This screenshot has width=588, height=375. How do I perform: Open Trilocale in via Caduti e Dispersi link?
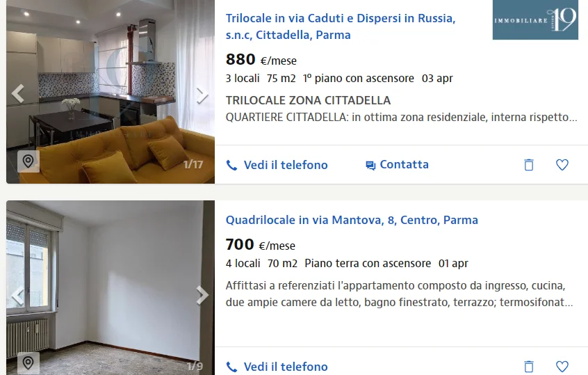[341, 26]
